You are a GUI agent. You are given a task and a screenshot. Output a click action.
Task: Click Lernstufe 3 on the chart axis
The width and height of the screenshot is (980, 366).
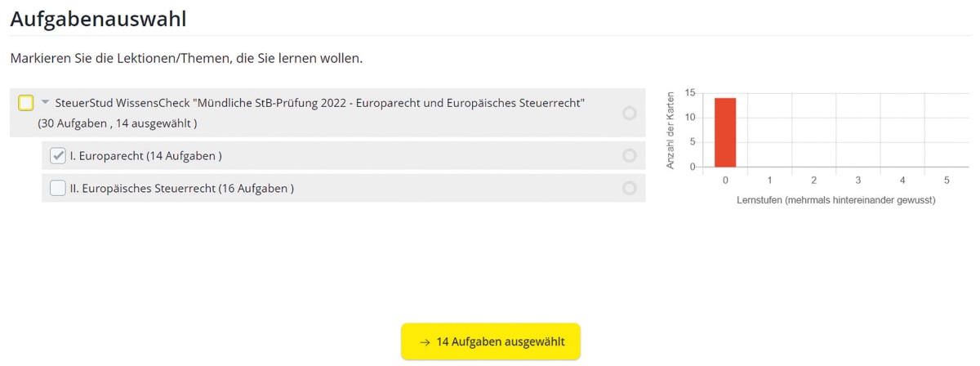[x=858, y=180]
